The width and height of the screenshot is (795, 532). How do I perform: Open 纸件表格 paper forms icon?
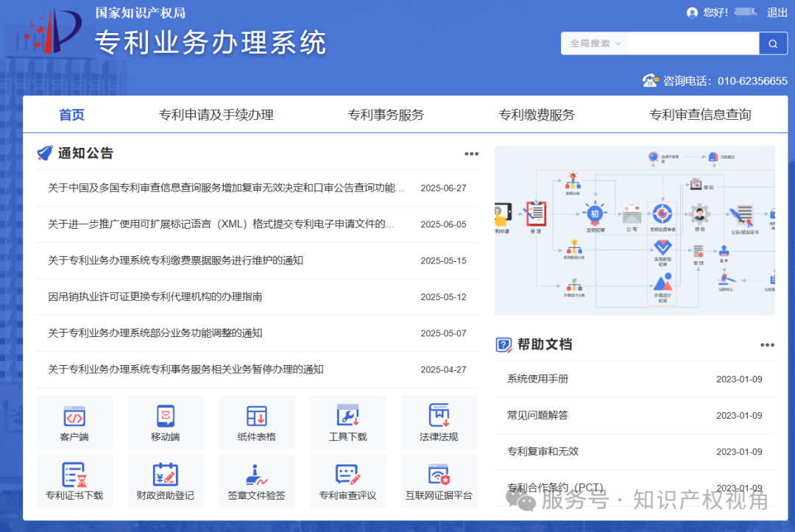tap(257, 422)
